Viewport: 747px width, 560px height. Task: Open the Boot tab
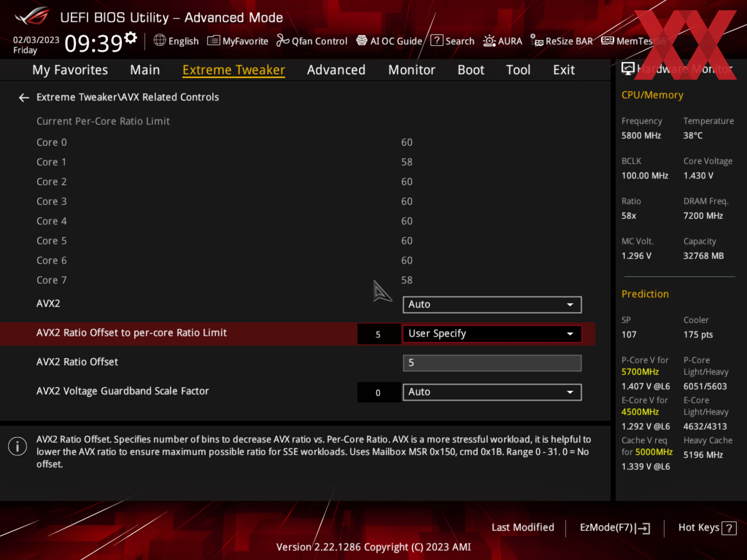pyautogui.click(x=471, y=70)
